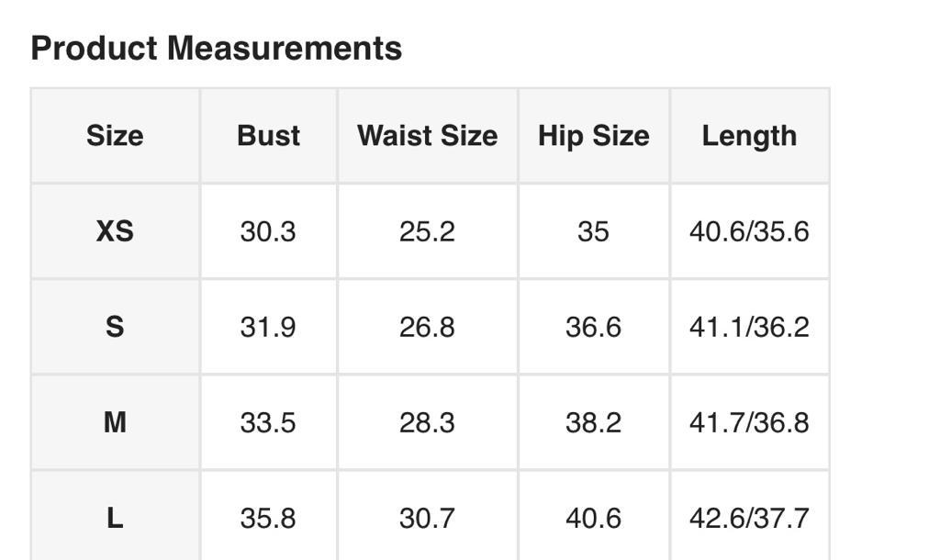
Task: Select XS length value 40.6/35.6
Action: coord(749,231)
